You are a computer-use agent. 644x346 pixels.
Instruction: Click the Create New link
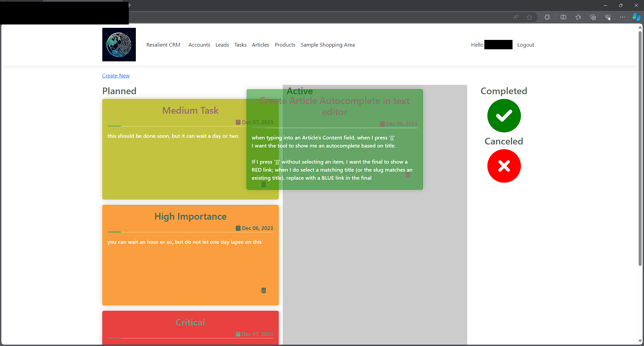click(116, 75)
